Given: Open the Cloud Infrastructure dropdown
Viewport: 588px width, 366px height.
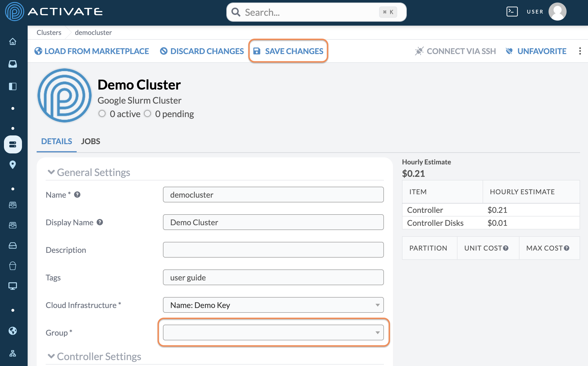Looking at the screenshot, I should point(273,305).
